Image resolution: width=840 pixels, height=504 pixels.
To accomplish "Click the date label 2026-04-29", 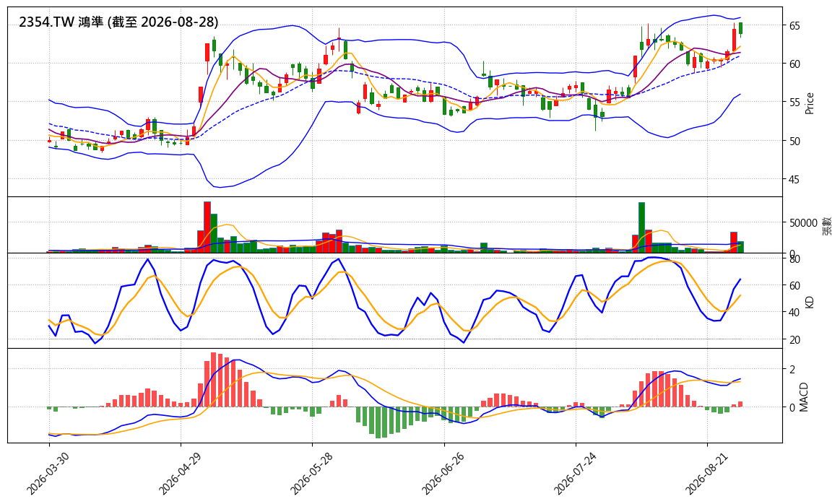I will (x=179, y=472).
